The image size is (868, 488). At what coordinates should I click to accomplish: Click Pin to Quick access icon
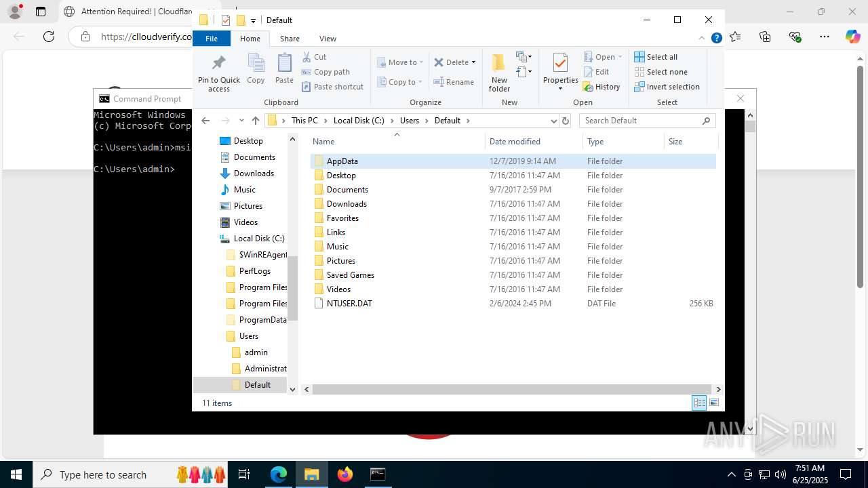pos(218,73)
